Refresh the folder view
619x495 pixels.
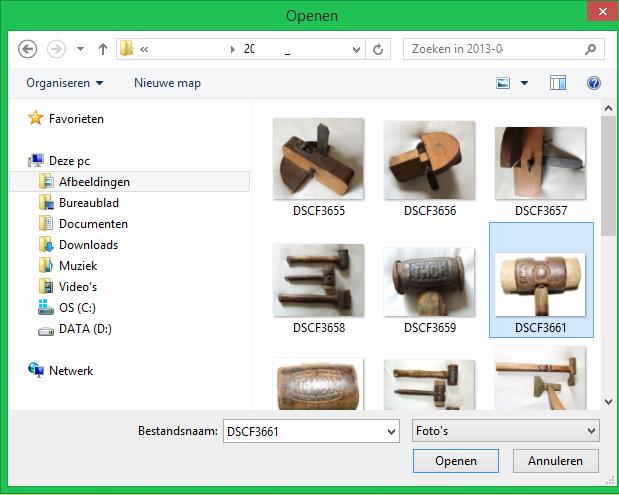(378, 49)
